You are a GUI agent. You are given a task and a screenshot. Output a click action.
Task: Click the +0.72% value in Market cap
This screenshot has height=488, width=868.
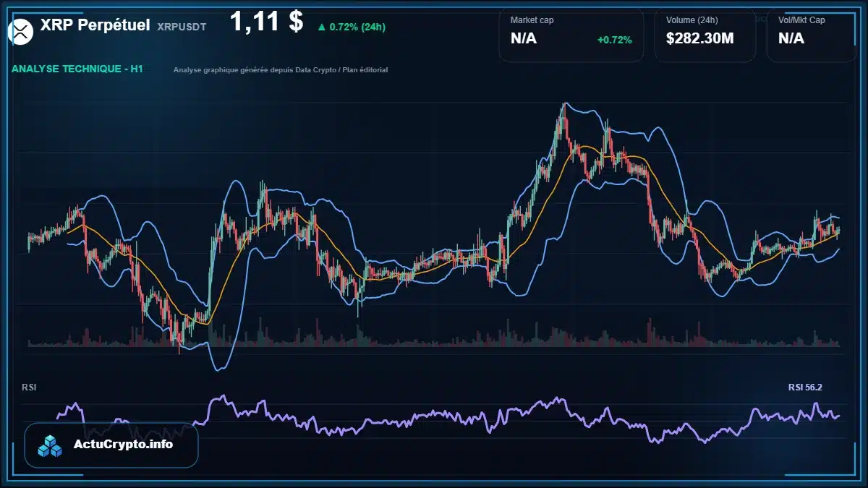pos(615,40)
